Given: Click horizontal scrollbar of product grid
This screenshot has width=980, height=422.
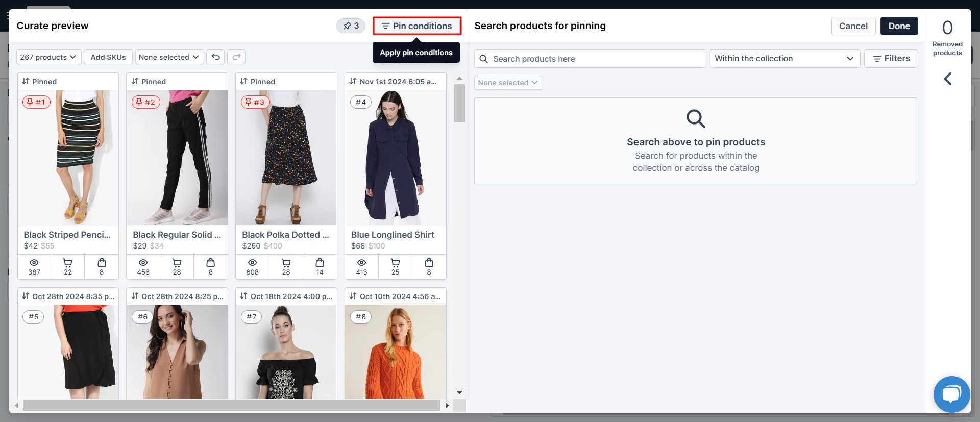Looking at the screenshot, I should [231, 405].
